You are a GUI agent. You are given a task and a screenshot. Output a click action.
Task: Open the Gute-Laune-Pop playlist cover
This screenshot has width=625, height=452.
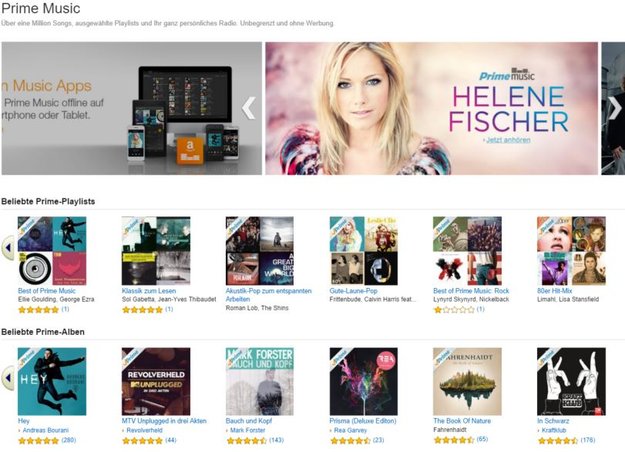pos(364,251)
